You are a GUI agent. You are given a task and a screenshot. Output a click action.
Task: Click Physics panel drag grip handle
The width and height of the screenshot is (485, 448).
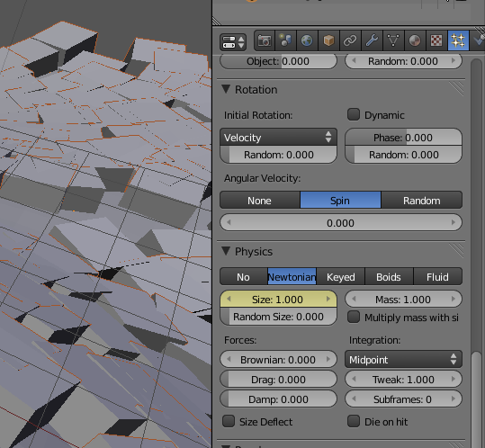456,251
